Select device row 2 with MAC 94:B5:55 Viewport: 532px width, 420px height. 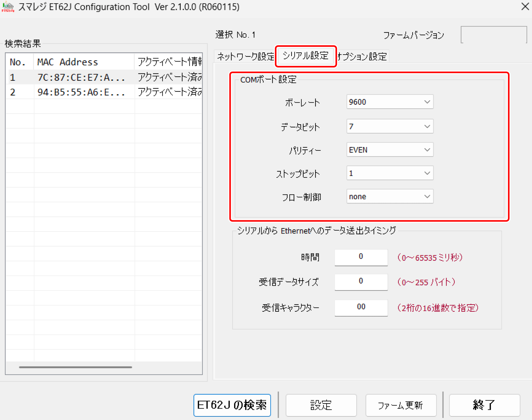81,92
